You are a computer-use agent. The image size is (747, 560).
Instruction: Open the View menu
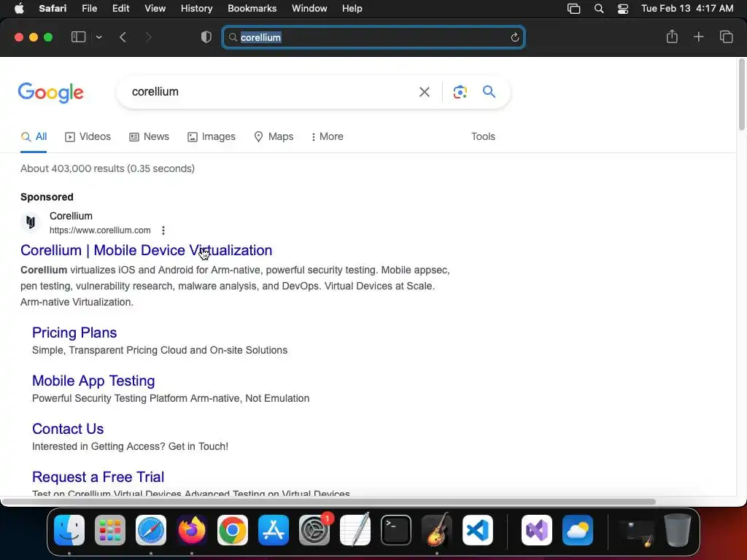tap(155, 9)
